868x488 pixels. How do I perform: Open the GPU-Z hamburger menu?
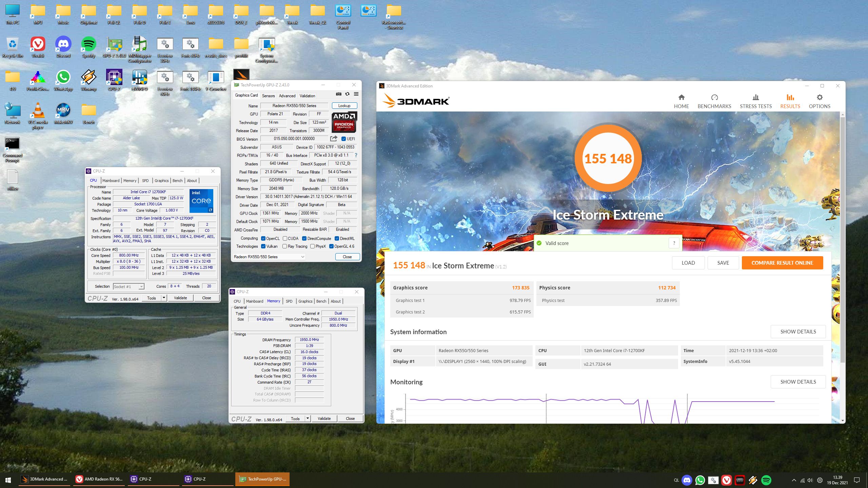(x=356, y=94)
